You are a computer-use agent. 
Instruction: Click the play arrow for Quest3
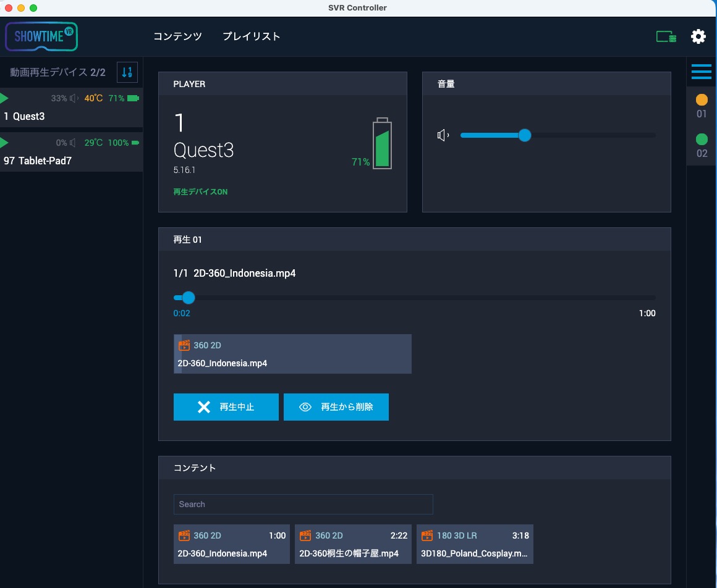pyautogui.click(x=4, y=98)
